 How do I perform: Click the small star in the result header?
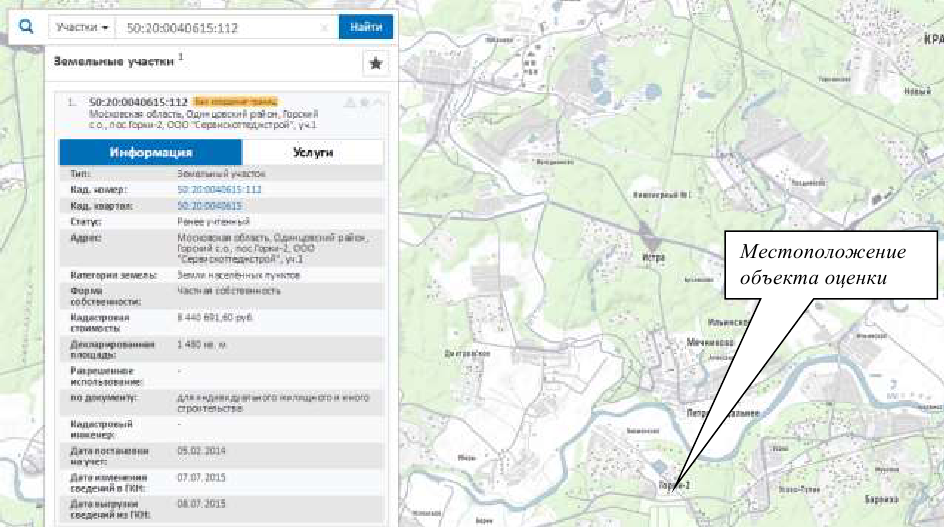pyautogui.click(x=364, y=102)
